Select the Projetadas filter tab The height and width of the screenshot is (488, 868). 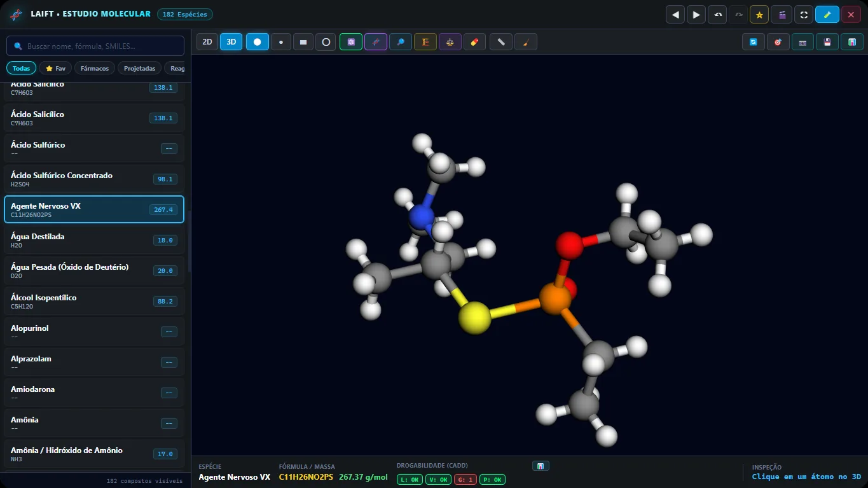(x=140, y=68)
